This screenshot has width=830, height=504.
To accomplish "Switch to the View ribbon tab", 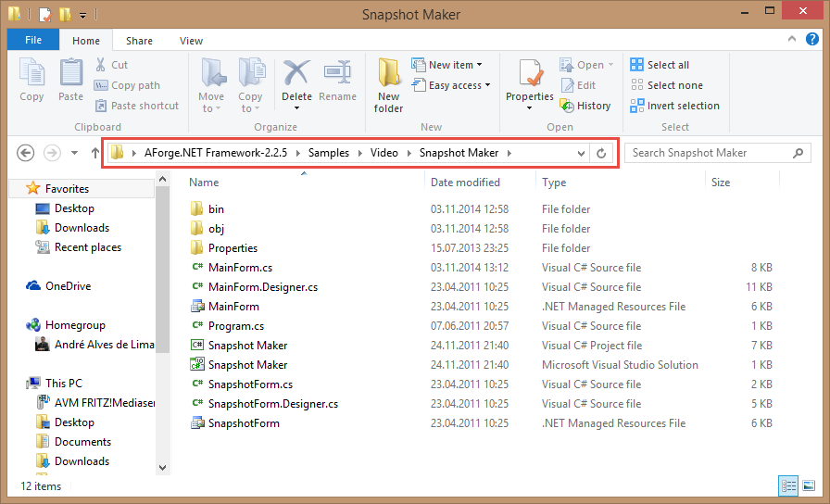I will point(192,41).
